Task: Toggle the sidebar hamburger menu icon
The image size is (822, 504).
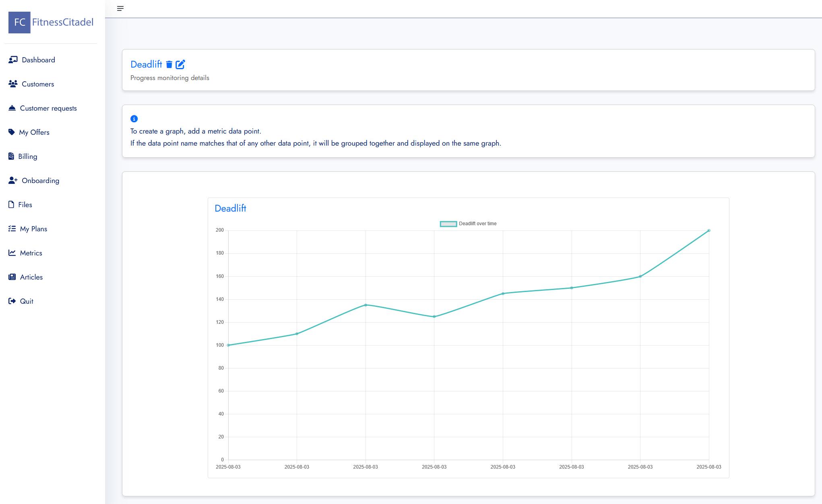Action: pos(120,8)
